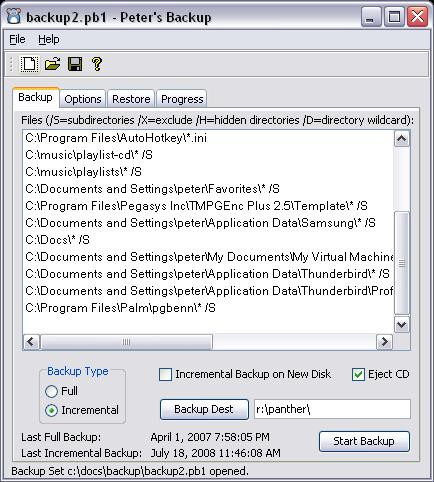Switch to the Progress tab
The width and height of the screenshot is (434, 482).
click(182, 99)
